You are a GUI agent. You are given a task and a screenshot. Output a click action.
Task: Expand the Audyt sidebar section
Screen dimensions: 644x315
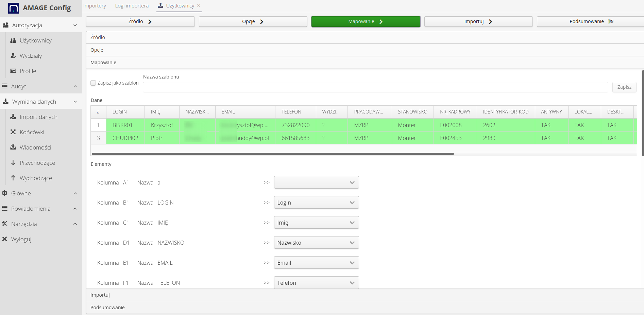click(75, 86)
